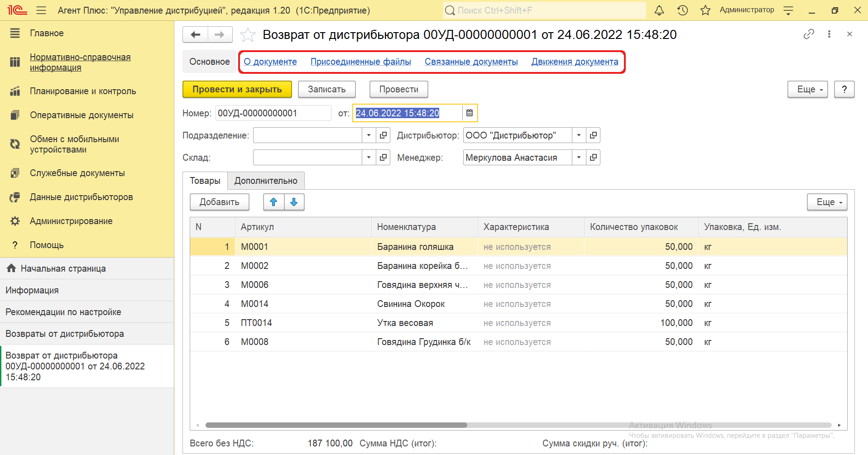Open notifications bell icon

[659, 10]
